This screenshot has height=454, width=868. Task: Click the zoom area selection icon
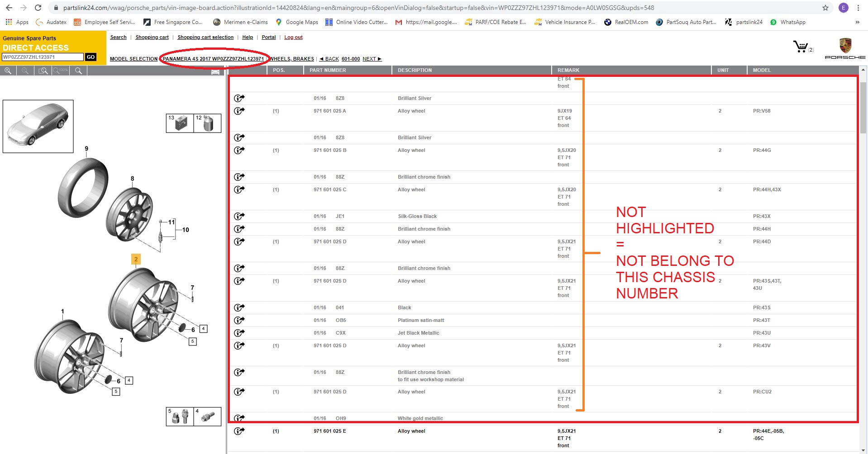pos(43,71)
